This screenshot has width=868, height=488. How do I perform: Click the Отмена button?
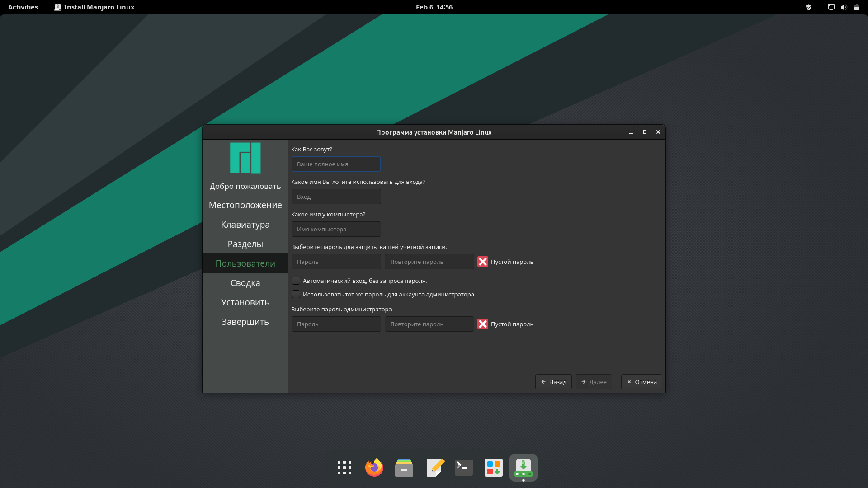642,382
